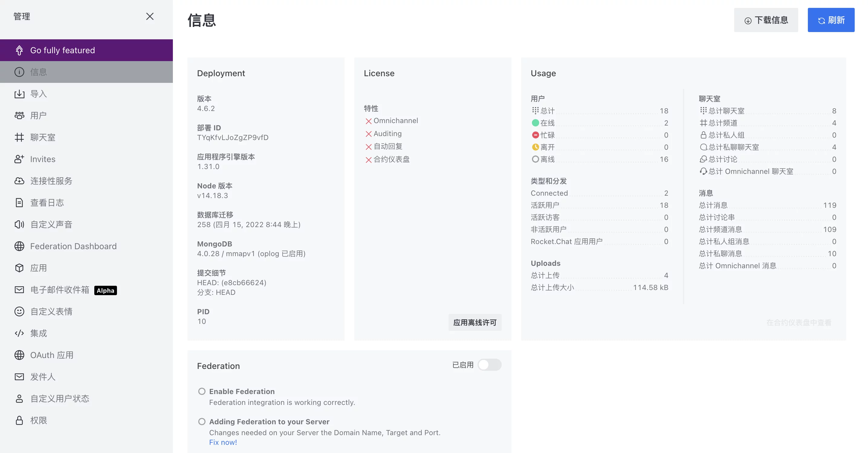Open the View Logs (查看日志) menu item

pyautogui.click(x=47, y=203)
